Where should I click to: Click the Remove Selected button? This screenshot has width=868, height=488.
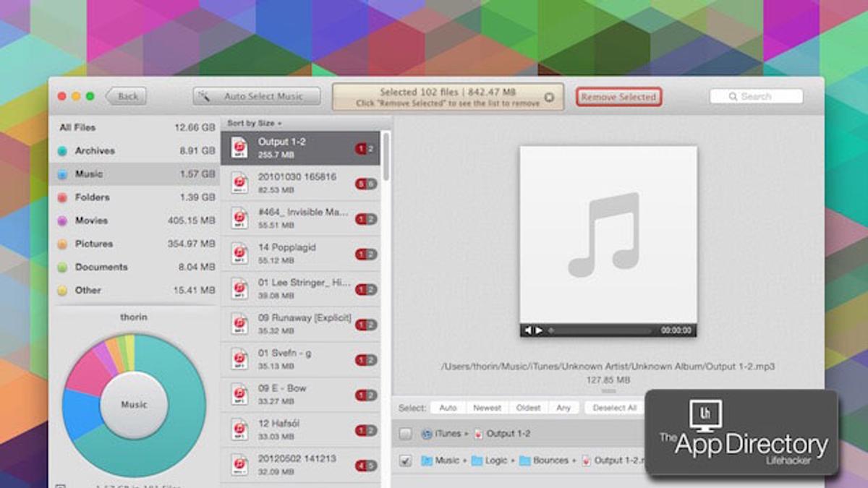click(x=618, y=97)
